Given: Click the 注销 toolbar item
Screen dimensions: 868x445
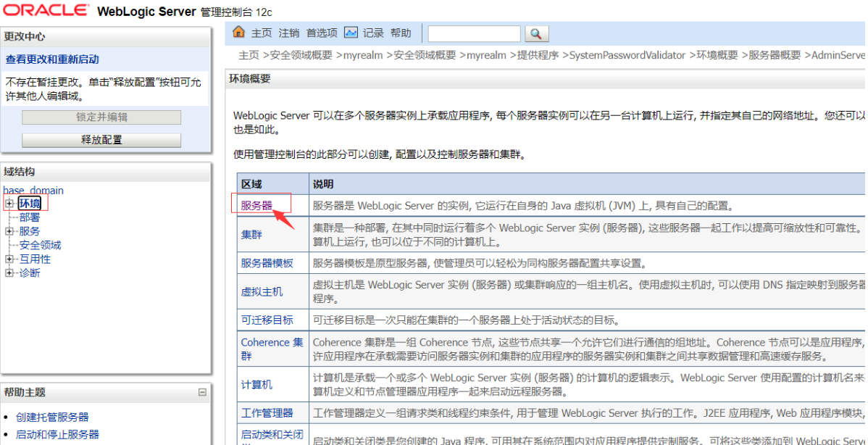Looking at the screenshot, I should pyautogui.click(x=289, y=33).
